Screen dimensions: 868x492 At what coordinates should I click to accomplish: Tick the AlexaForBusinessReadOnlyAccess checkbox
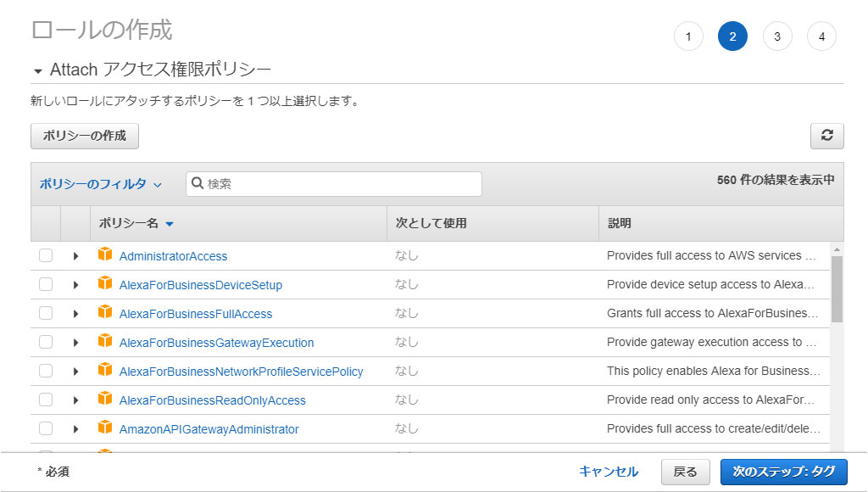tap(46, 400)
